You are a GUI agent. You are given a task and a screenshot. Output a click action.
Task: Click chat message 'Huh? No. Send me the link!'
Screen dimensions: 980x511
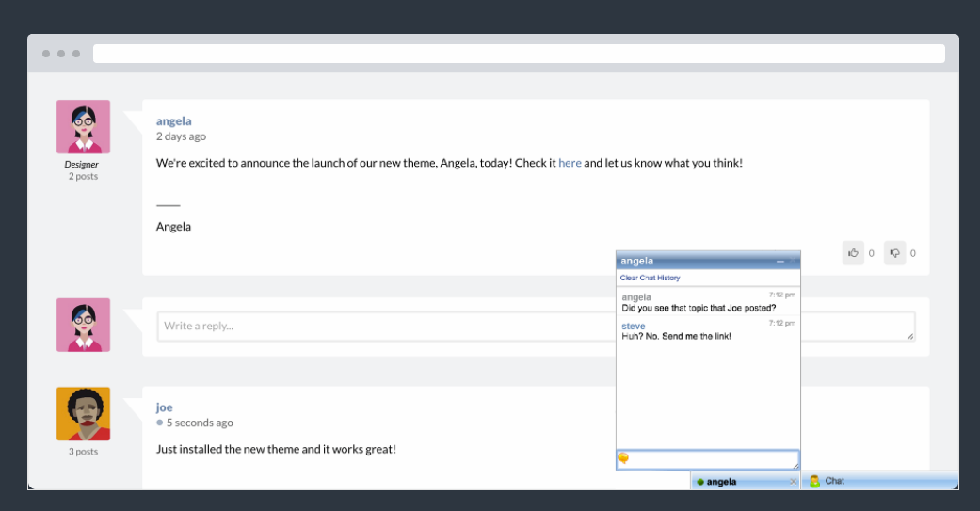click(676, 336)
